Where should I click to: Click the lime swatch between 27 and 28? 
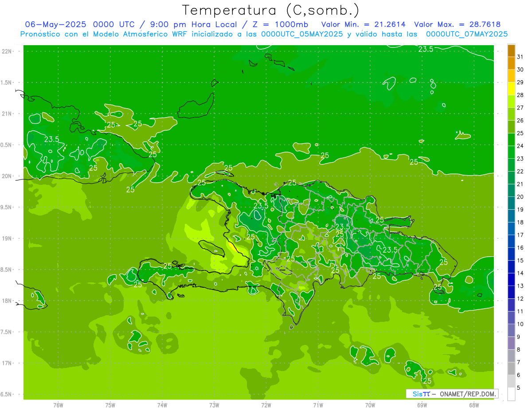pyautogui.click(x=511, y=101)
